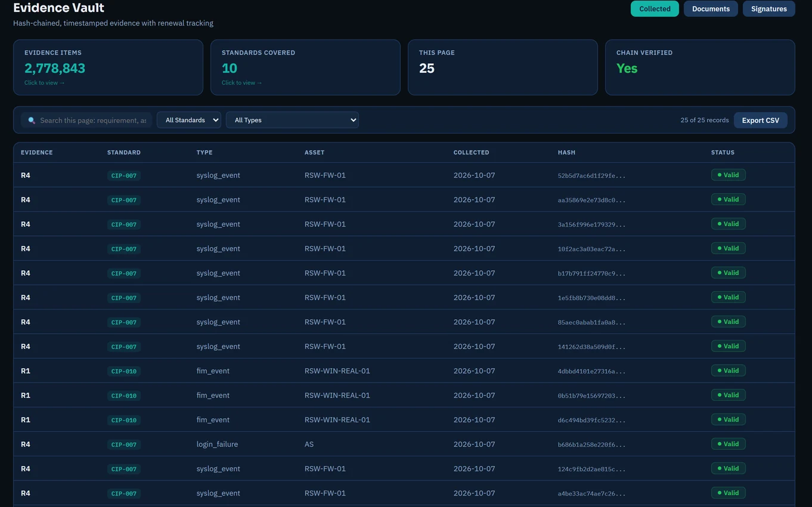Pick hash 85aec0abab1fa0a8... from the list

click(x=591, y=322)
